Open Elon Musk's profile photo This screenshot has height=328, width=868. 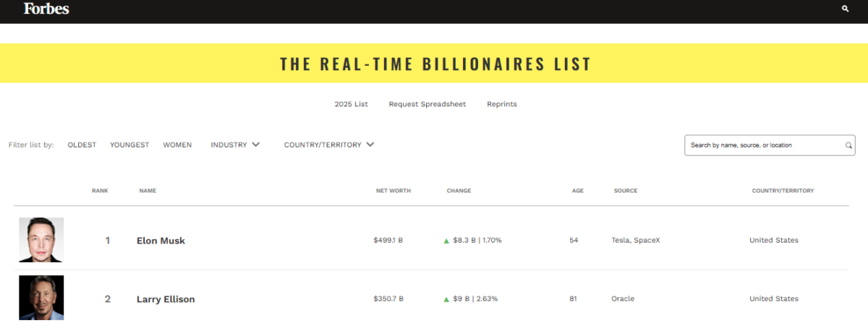[41, 240]
